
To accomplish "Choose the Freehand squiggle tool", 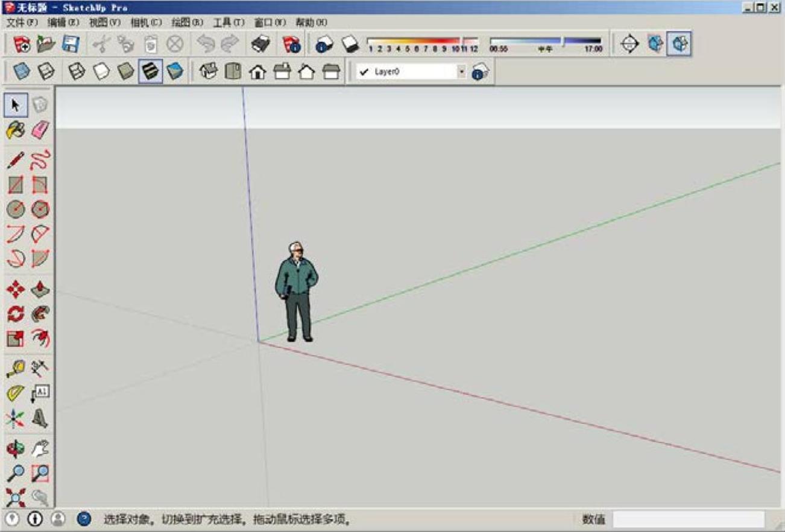I will point(40,160).
